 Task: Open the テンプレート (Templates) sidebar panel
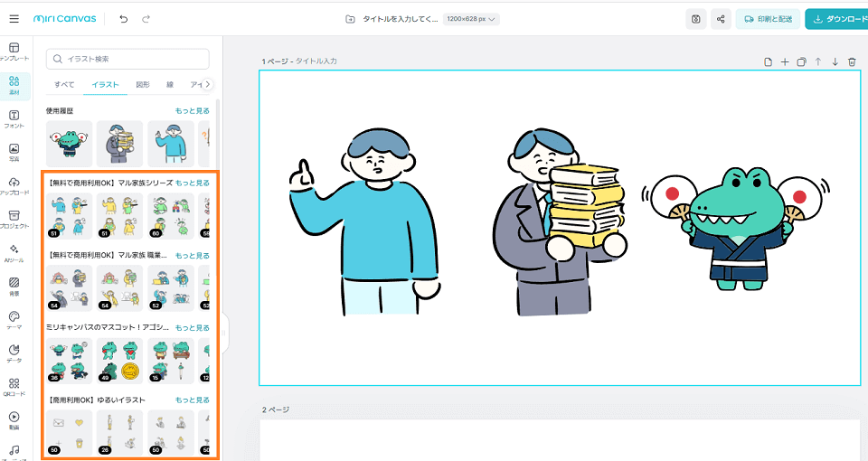tap(14, 52)
